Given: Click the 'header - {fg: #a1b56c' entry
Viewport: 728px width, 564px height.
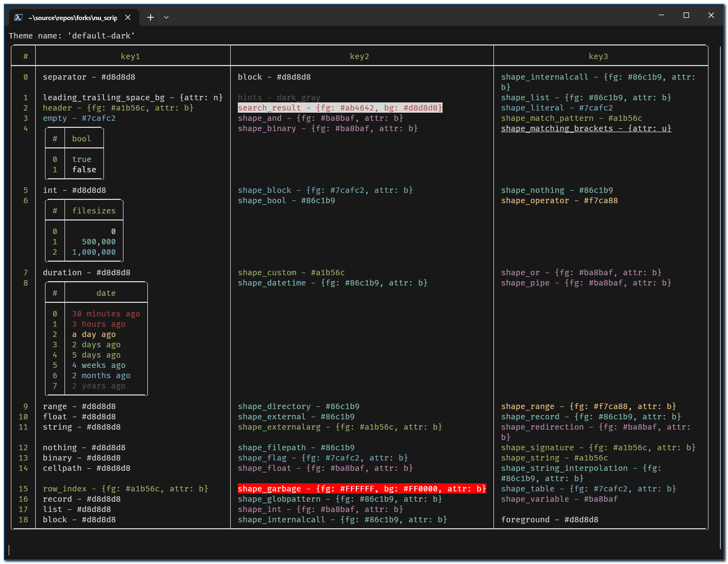Looking at the screenshot, I should pos(118,108).
